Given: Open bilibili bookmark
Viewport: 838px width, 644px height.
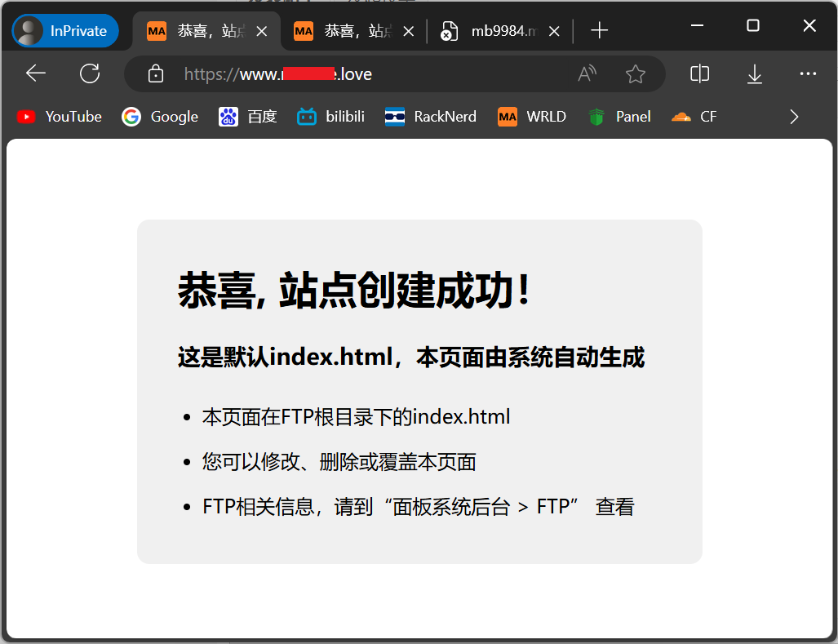Looking at the screenshot, I should pyautogui.click(x=330, y=117).
